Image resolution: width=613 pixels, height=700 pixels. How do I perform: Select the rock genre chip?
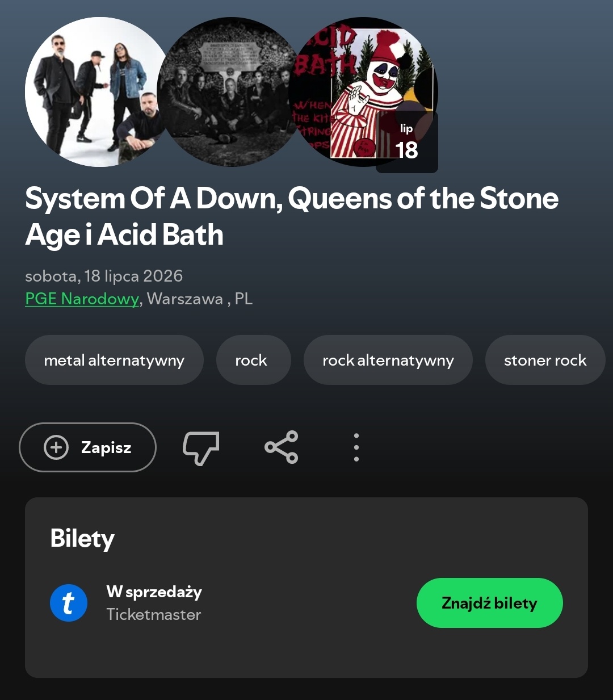click(251, 360)
